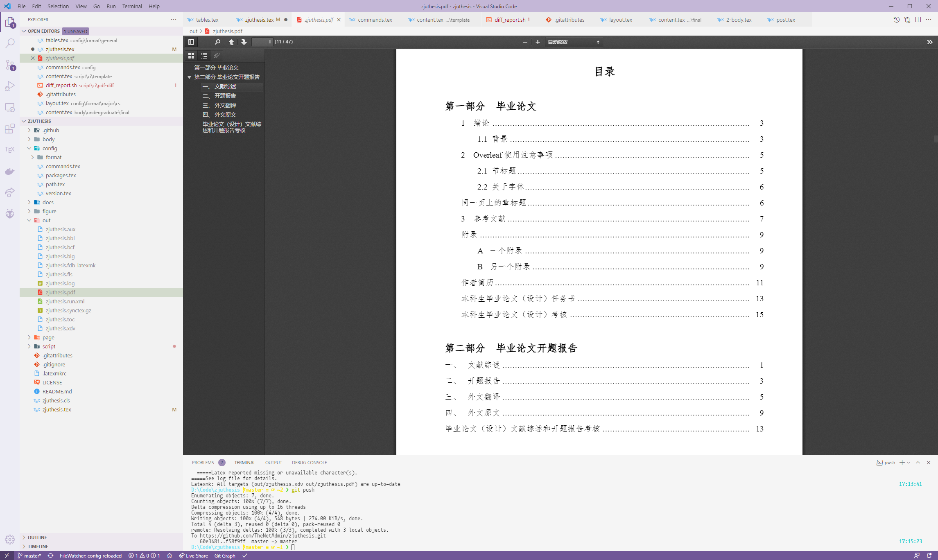The height and width of the screenshot is (560, 938).
Task: Click the PROBLEMS panel showing 2 issues
Action: tap(204, 463)
